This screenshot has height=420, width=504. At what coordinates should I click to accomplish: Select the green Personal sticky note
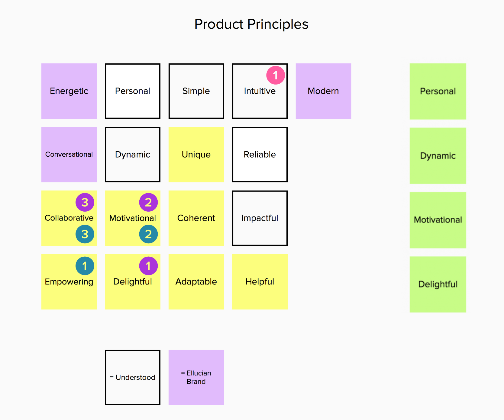click(x=438, y=91)
